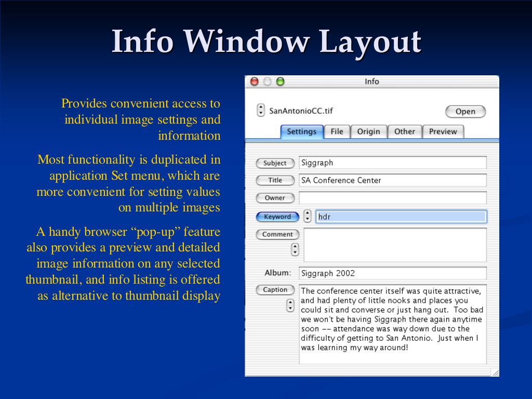Select the Settings tab

301,132
